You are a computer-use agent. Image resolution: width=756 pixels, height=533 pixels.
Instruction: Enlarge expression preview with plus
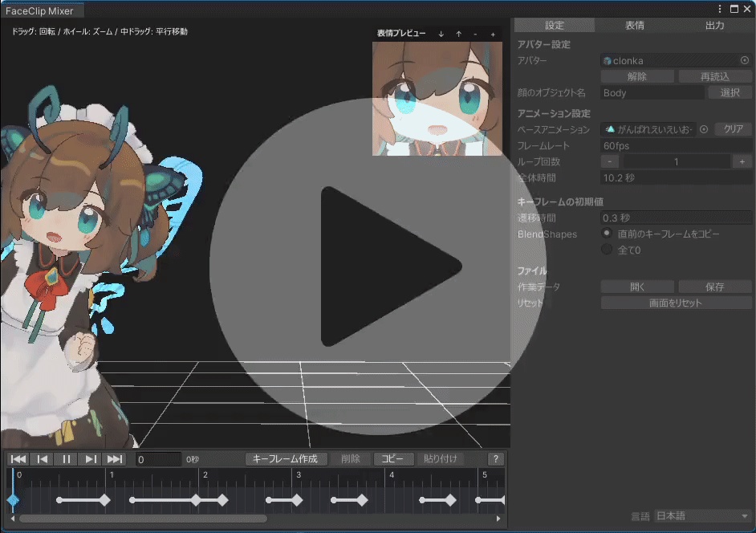[x=493, y=34]
